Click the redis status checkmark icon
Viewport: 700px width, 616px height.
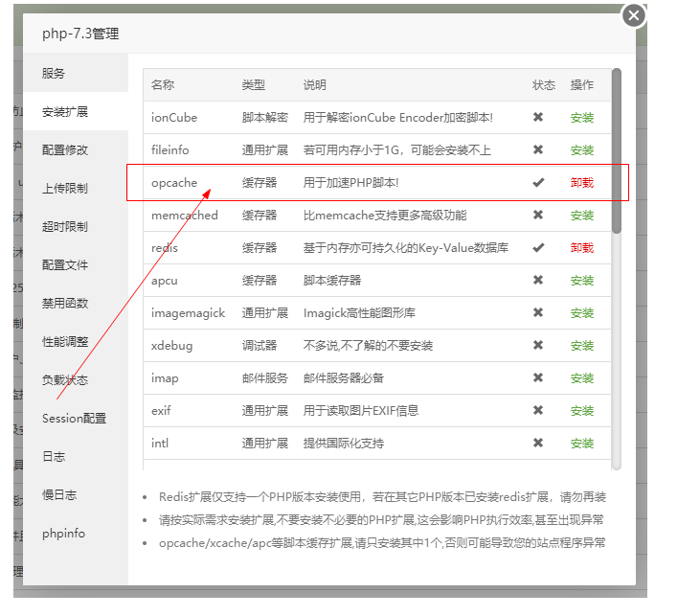pos(538,248)
